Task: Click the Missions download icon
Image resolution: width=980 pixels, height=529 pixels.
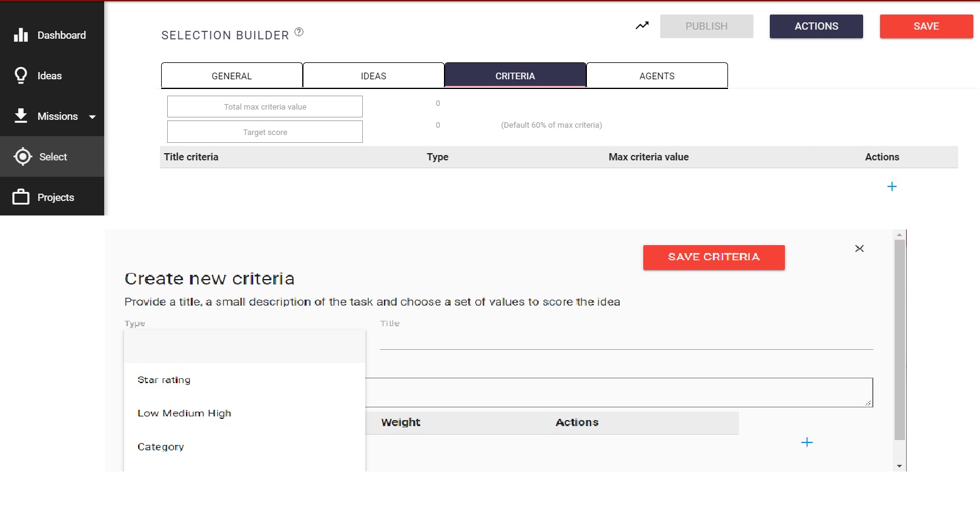Action: pos(21,116)
